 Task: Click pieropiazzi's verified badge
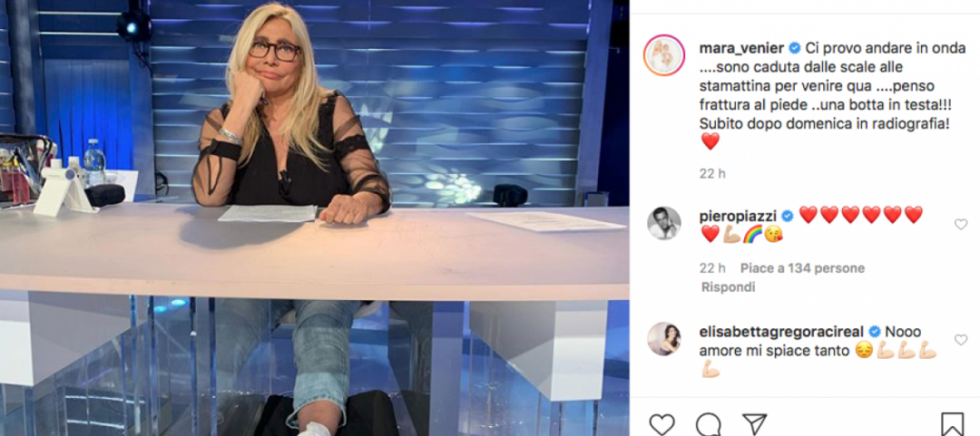point(787,216)
